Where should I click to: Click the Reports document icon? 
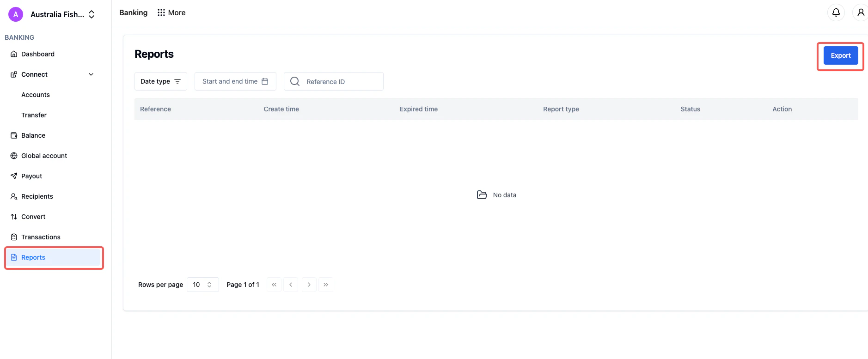pos(14,257)
